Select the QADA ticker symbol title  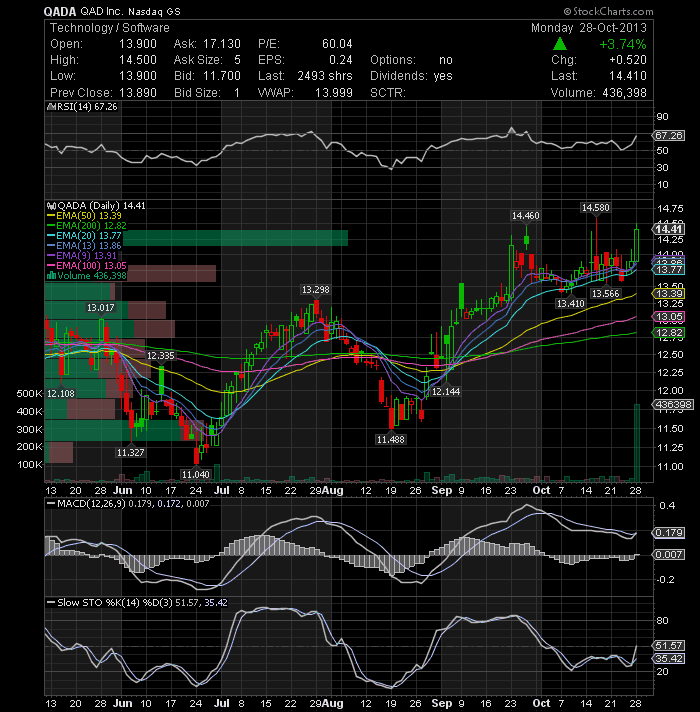(60, 12)
